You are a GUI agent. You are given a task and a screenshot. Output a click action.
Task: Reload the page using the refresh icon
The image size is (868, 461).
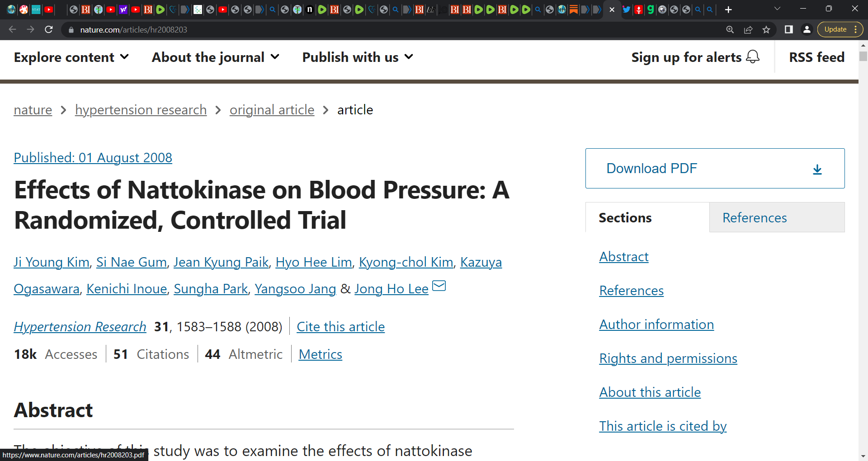pyautogui.click(x=49, y=29)
